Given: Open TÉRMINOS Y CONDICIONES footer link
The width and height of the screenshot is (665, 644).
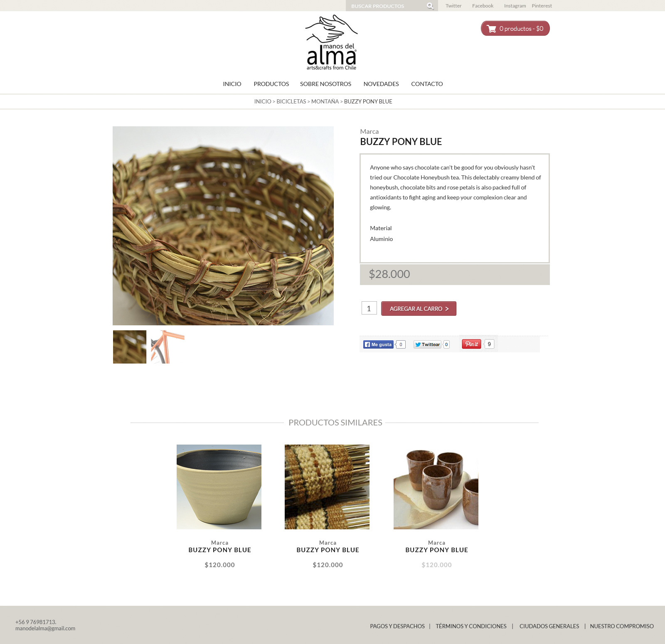Looking at the screenshot, I should [471, 626].
